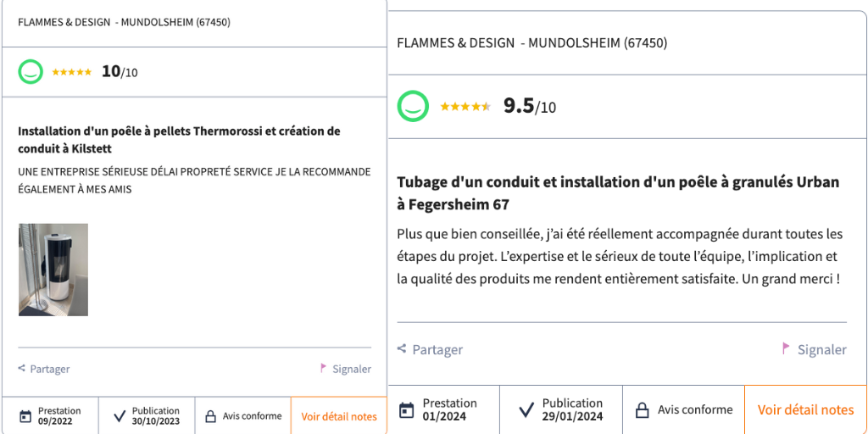The image size is (868, 434).
Task: Click share icon in the Kilstett review
Action: point(22,369)
